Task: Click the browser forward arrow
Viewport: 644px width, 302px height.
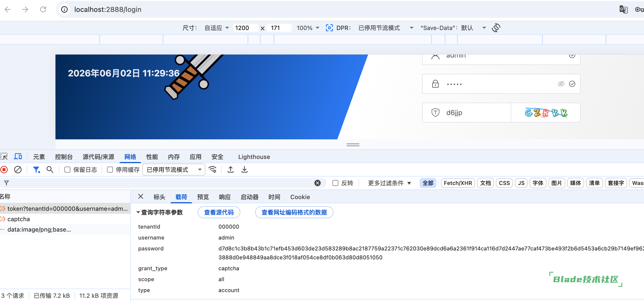Action: [25, 9]
